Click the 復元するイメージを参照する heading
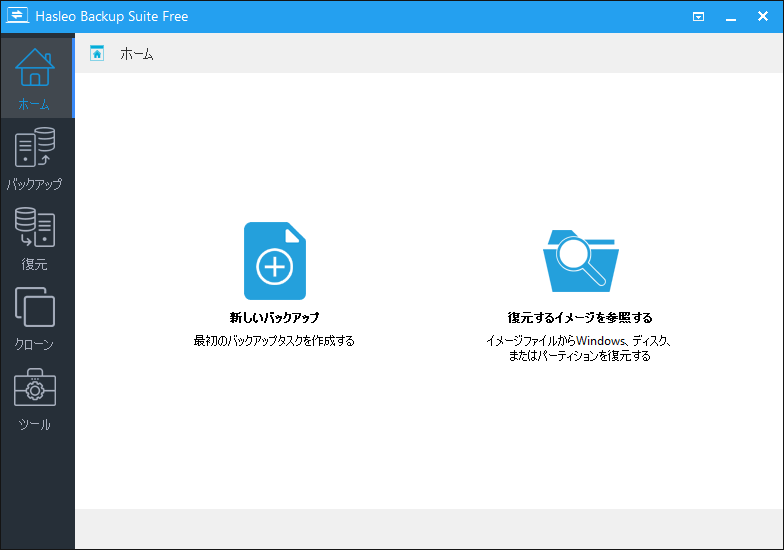The width and height of the screenshot is (784, 550). [x=580, y=318]
